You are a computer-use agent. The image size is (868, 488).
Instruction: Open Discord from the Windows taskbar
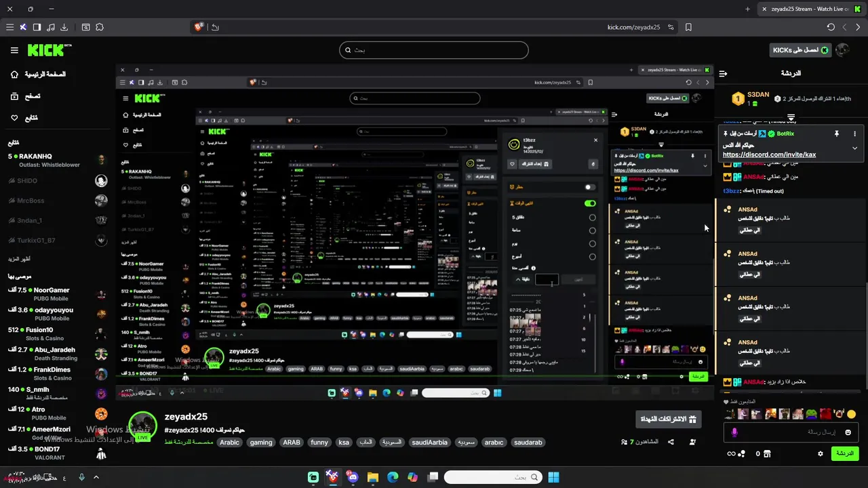(x=353, y=477)
